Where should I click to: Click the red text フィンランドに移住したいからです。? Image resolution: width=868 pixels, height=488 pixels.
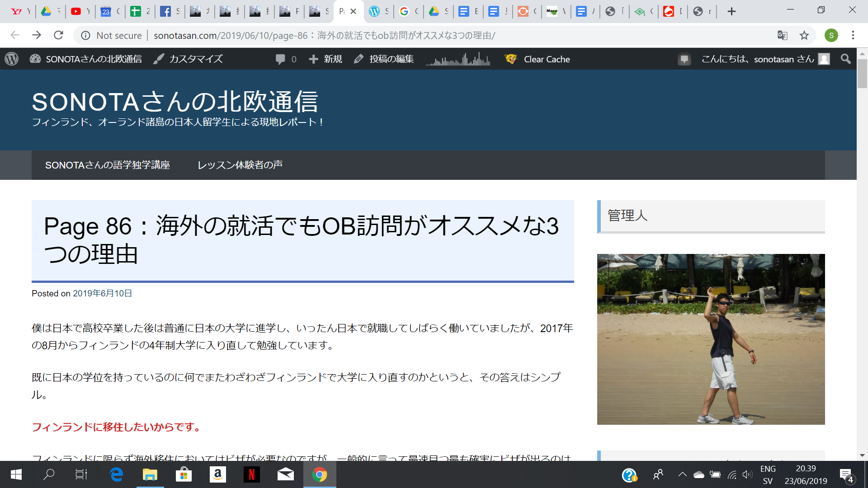tap(117, 427)
